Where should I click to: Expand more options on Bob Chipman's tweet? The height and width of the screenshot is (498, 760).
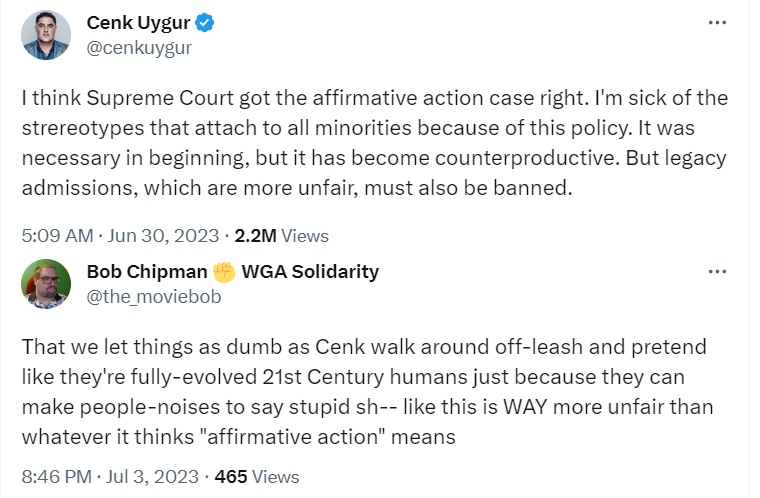[717, 271]
